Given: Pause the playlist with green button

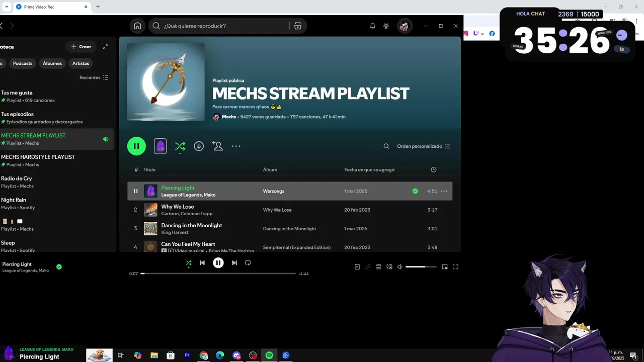Looking at the screenshot, I should (x=136, y=146).
